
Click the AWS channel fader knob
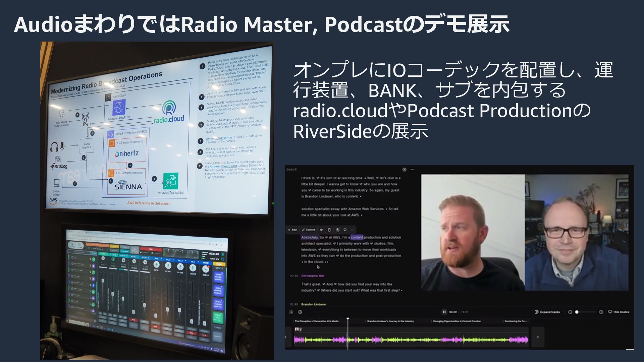156,315
